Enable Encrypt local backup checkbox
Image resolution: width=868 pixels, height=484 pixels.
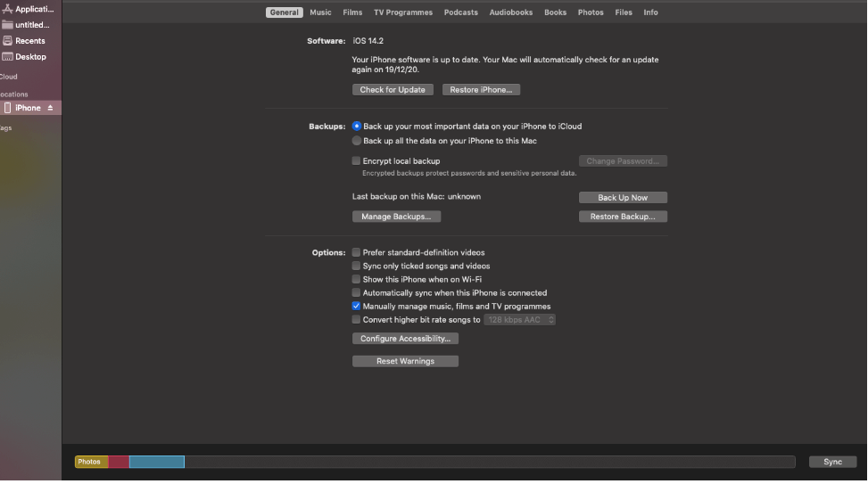[x=357, y=161]
